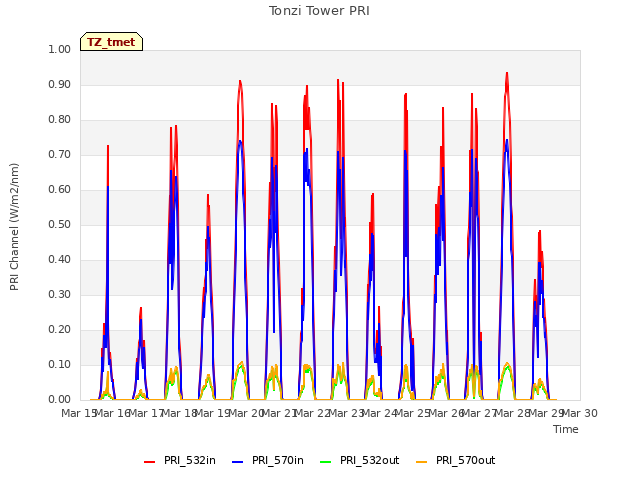This screenshot has height=480, width=640.
Task: Click the small peak on Mar 17
Action: [141, 309]
